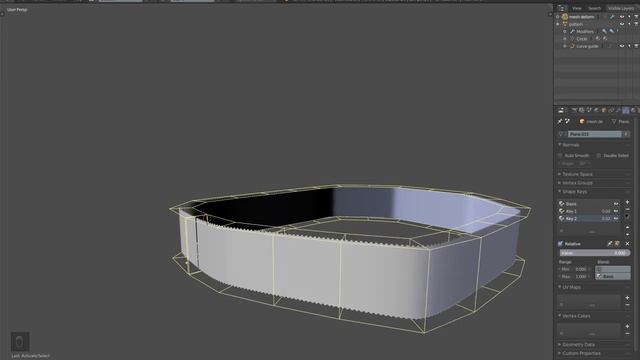Add a UV map with plus

click(x=627, y=298)
